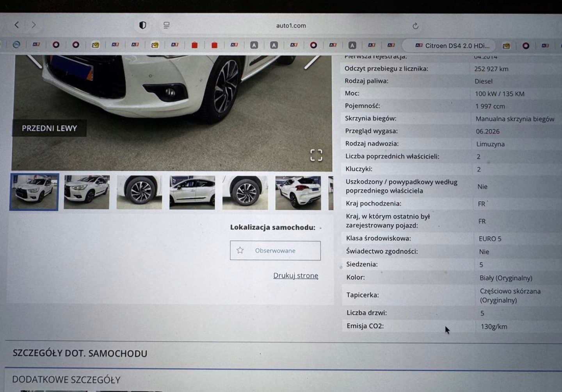Switch to the first tab with blue round icon
This screenshot has height=392, width=562.
point(16,44)
